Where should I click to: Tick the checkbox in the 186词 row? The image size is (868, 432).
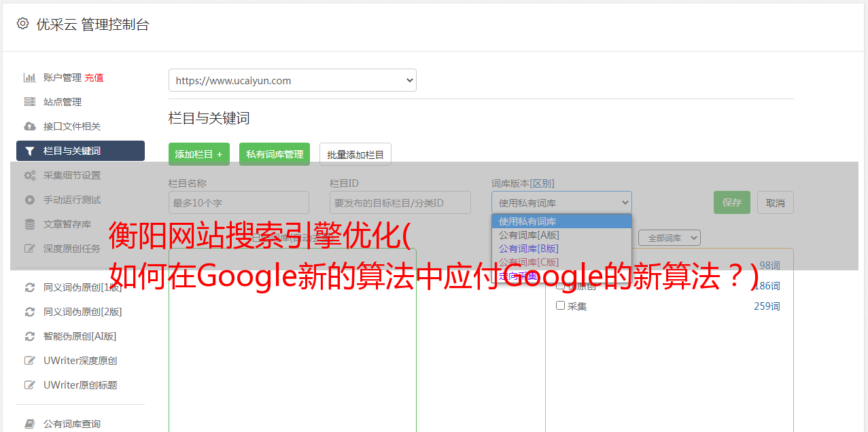[561, 285]
